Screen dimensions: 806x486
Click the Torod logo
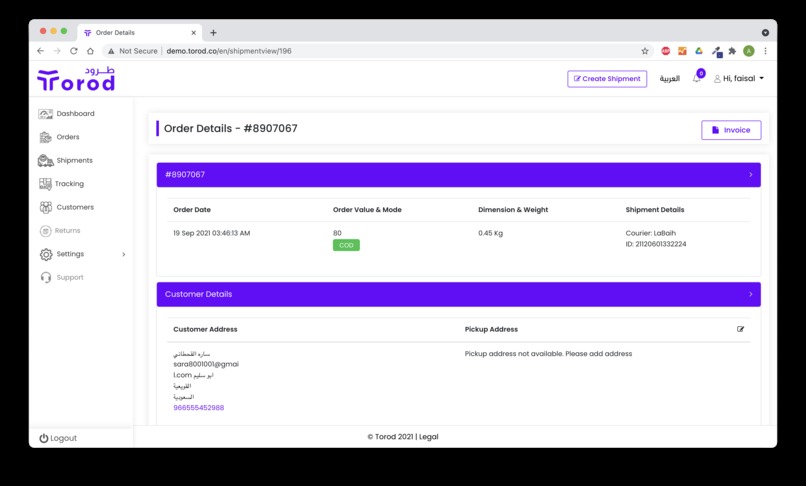point(76,79)
